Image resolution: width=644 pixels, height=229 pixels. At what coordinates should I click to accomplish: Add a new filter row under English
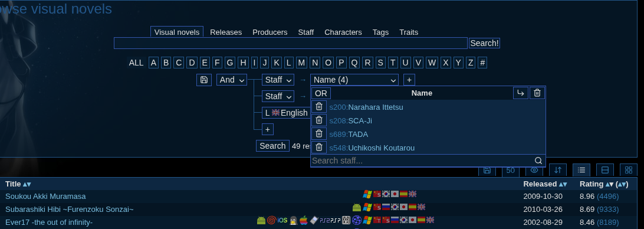point(267,129)
